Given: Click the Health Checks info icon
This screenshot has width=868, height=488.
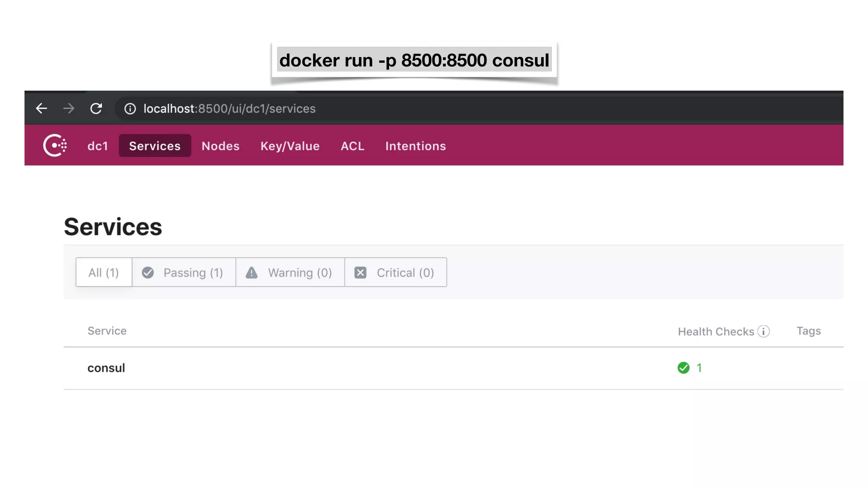Looking at the screenshot, I should tap(764, 331).
